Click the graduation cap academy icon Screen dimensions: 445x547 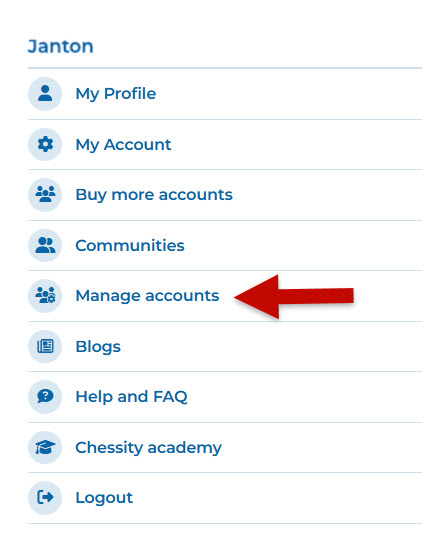(x=45, y=447)
